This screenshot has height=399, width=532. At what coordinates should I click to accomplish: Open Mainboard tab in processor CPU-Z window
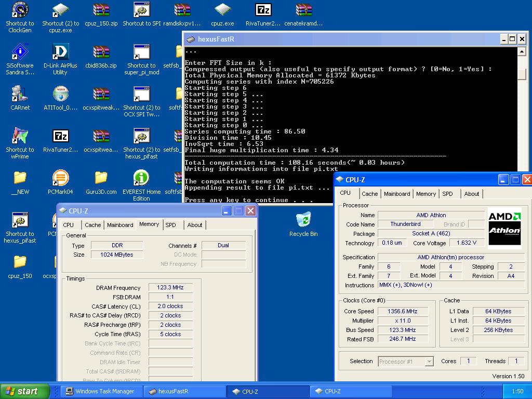pyautogui.click(x=397, y=194)
